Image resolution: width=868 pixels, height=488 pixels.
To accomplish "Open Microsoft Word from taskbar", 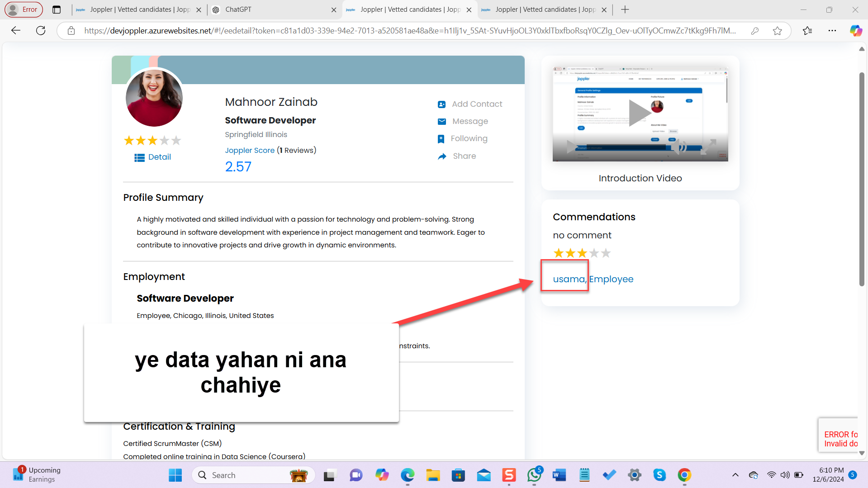I will click(560, 475).
